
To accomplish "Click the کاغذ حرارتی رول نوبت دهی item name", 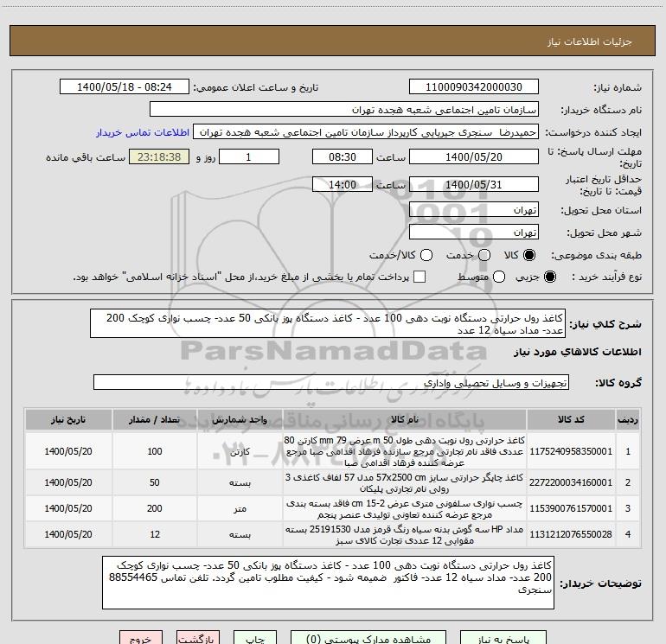I will 405,451.
